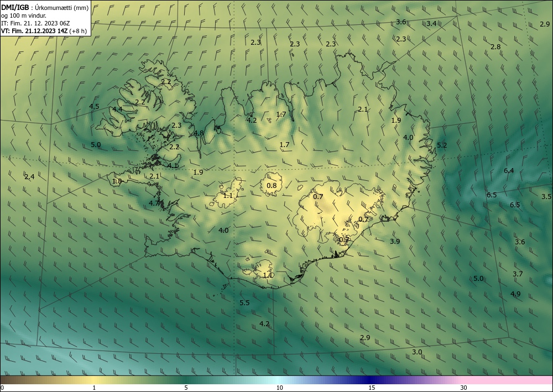Select the 'IT: Fim. 21. 12. 2023 06Z' line
This screenshot has width=553, height=392.
pyautogui.click(x=35, y=23)
